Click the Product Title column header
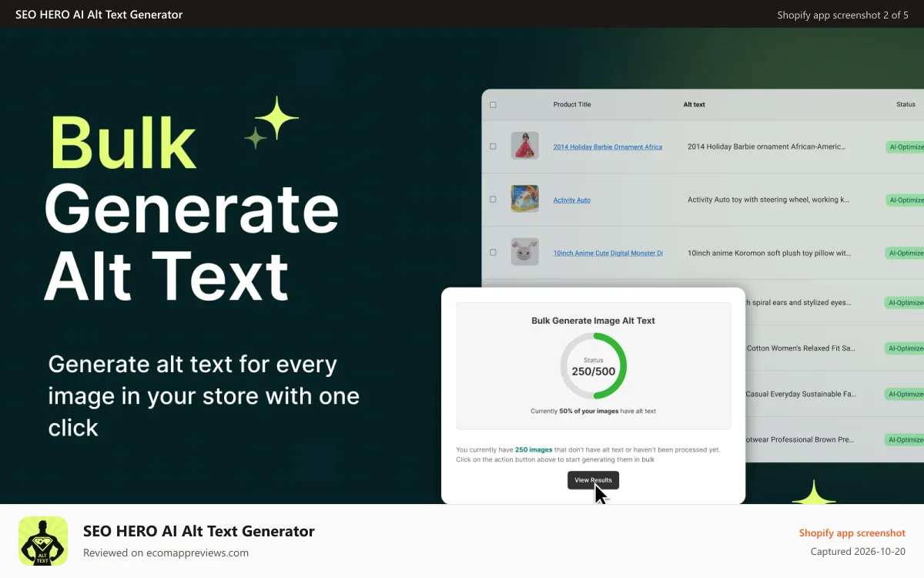 tap(572, 105)
